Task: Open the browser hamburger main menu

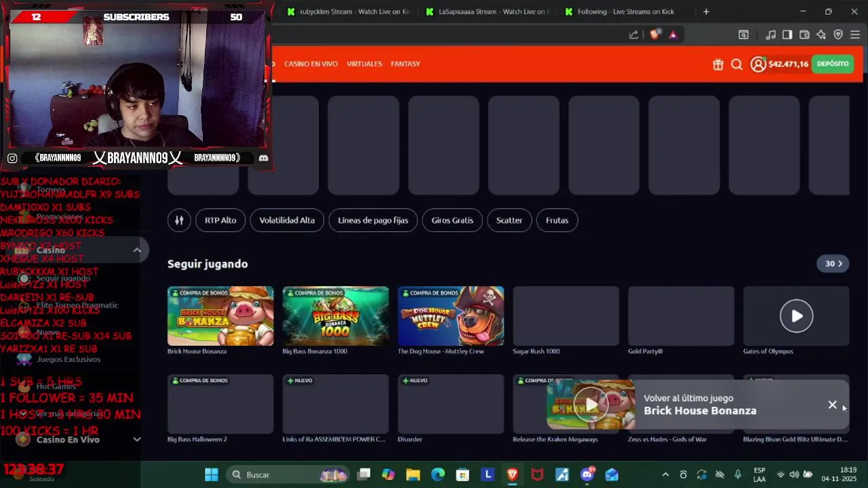Action: point(855,35)
